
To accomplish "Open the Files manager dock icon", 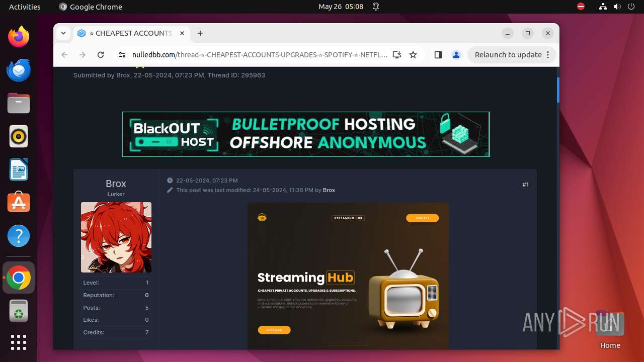I will pos(19,103).
